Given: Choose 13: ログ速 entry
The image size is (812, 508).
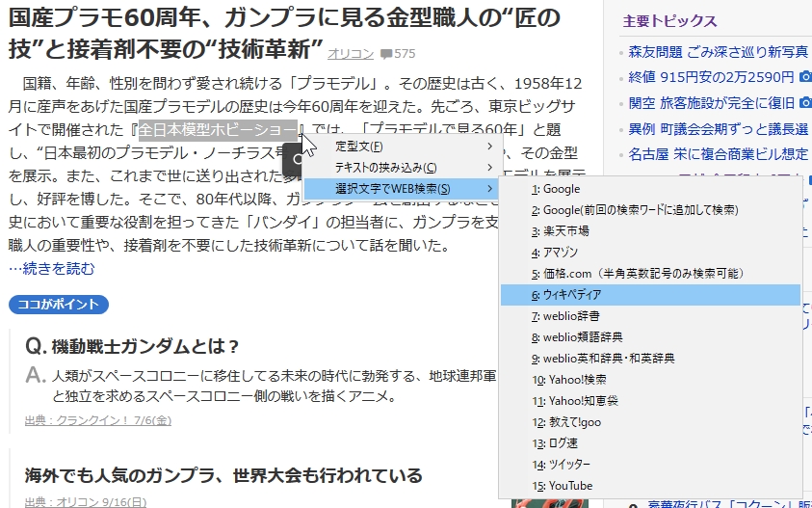Looking at the screenshot, I should click(650, 443).
